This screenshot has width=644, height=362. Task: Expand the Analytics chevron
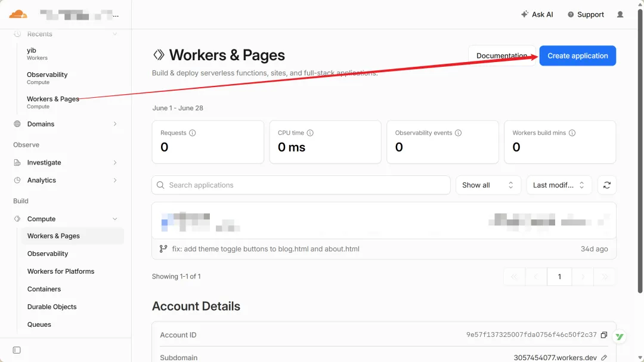115,180
